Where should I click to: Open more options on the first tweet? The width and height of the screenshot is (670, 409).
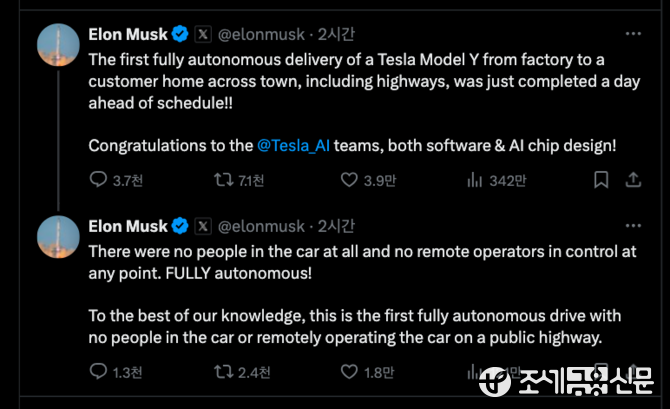click(632, 33)
